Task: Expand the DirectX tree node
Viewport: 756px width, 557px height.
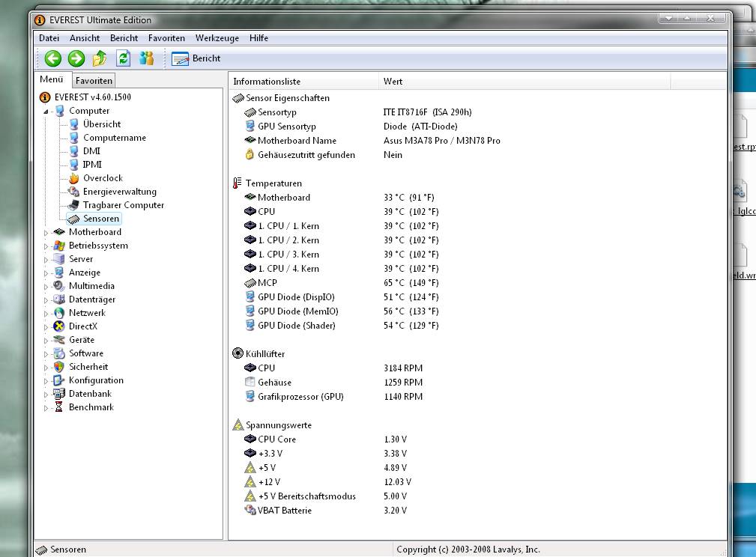Action: point(46,327)
